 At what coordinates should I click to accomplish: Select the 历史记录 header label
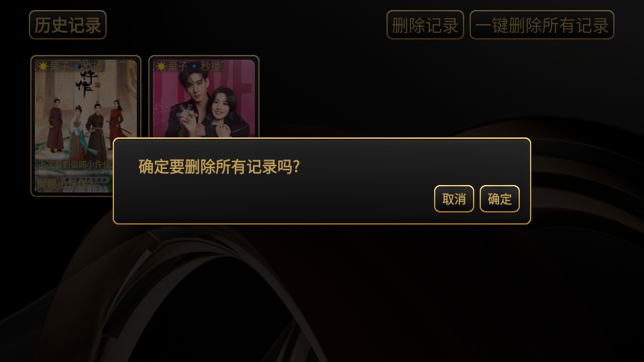tap(68, 25)
